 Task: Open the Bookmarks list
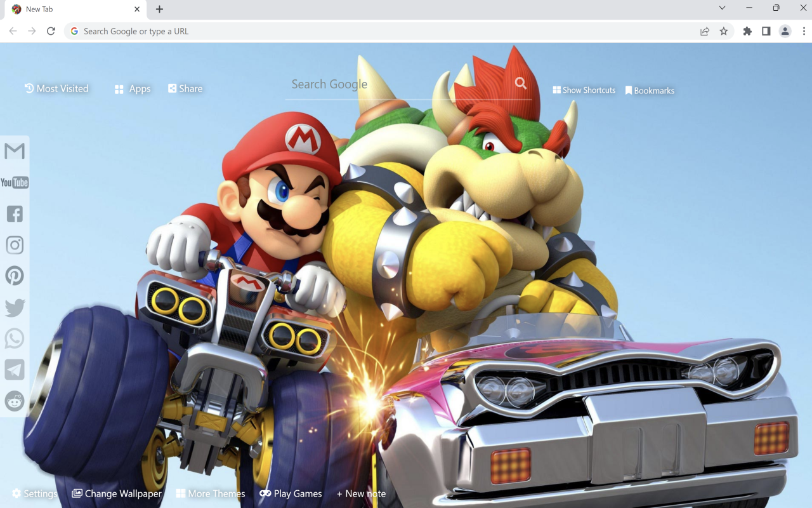pos(650,91)
